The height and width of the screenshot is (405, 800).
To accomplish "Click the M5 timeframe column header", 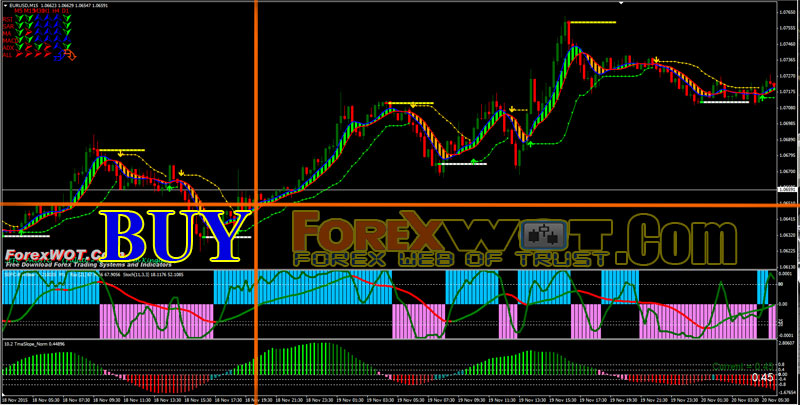I will tap(18, 11).
